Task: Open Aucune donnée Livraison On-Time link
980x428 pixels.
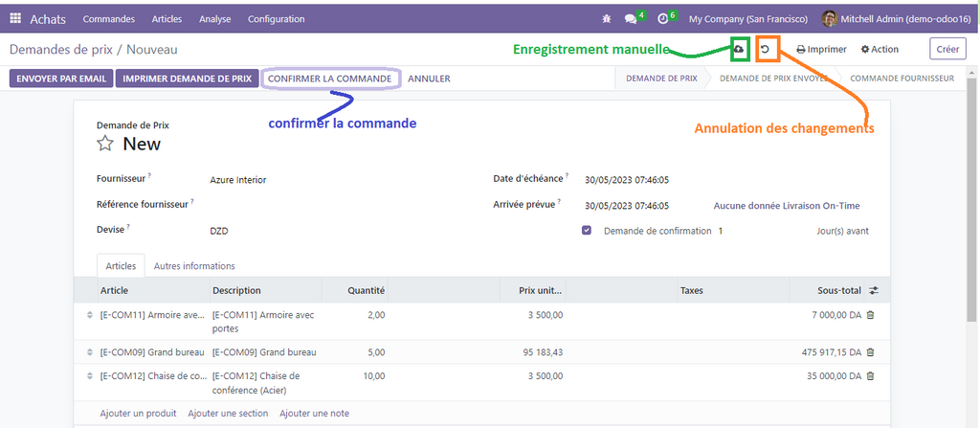Action: tap(787, 205)
